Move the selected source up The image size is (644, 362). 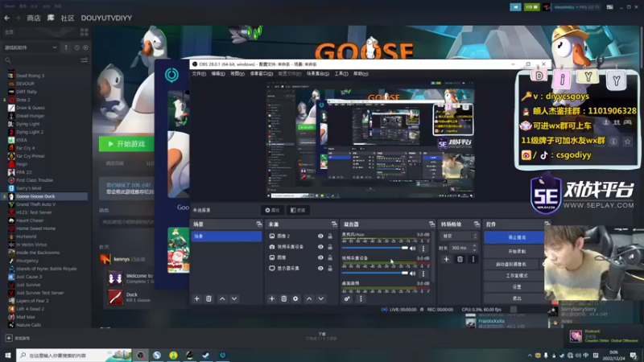(309, 298)
